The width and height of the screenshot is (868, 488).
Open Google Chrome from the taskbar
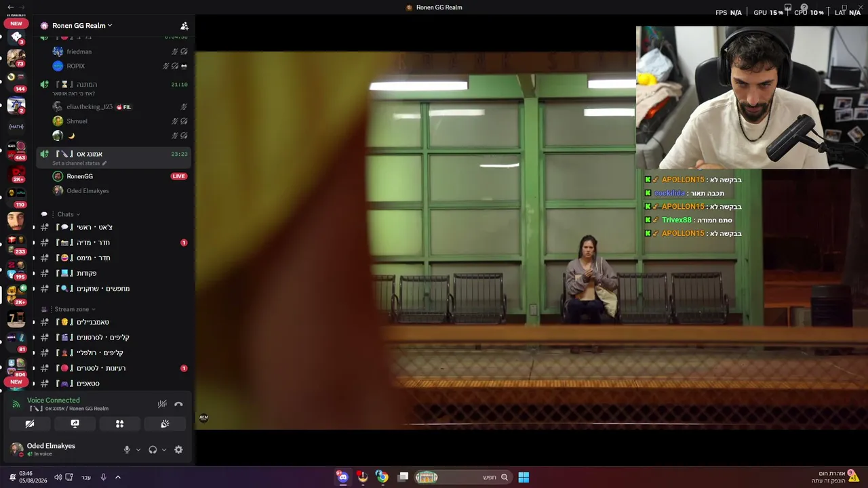382,477
